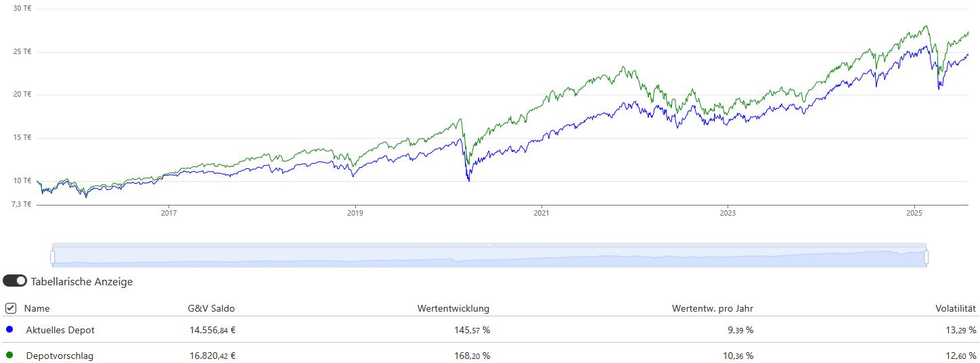Select the Aktuelles Depot row name
The height and width of the screenshot is (363, 980).
pos(60,330)
